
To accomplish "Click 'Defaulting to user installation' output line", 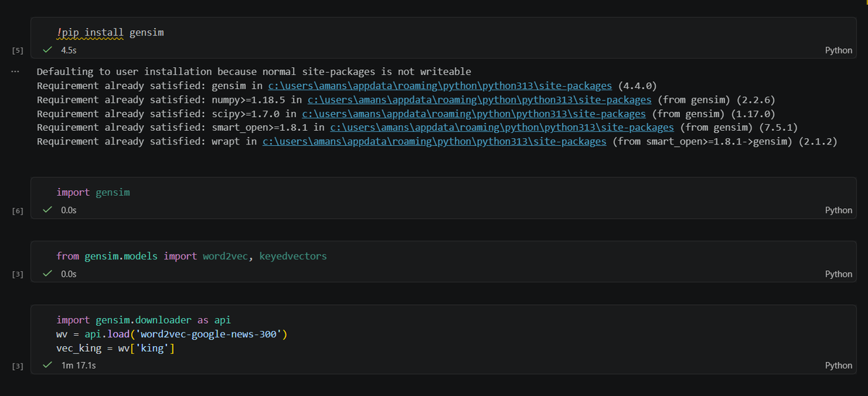I will (254, 72).
